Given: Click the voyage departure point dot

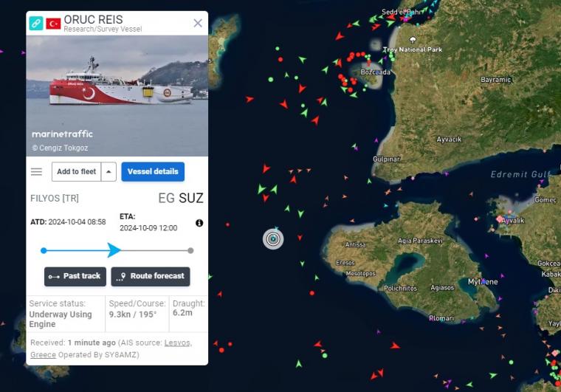Looking at the screenshot, I should coord(44,250).
